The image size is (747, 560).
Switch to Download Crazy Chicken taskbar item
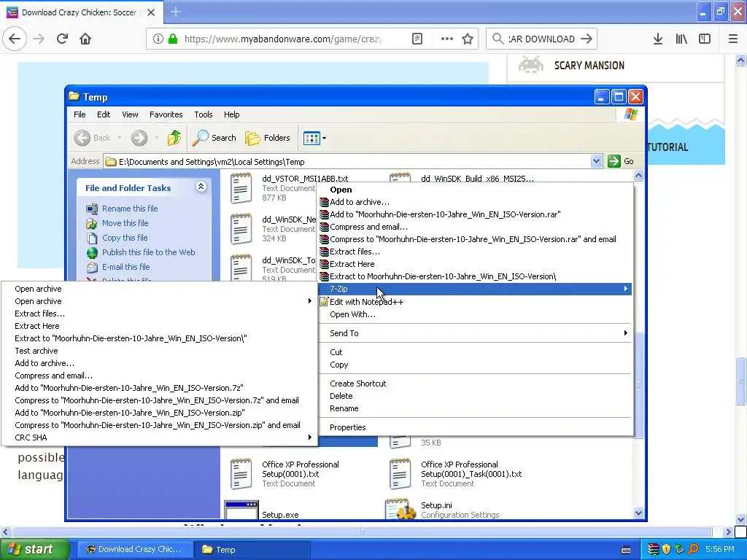135,550
